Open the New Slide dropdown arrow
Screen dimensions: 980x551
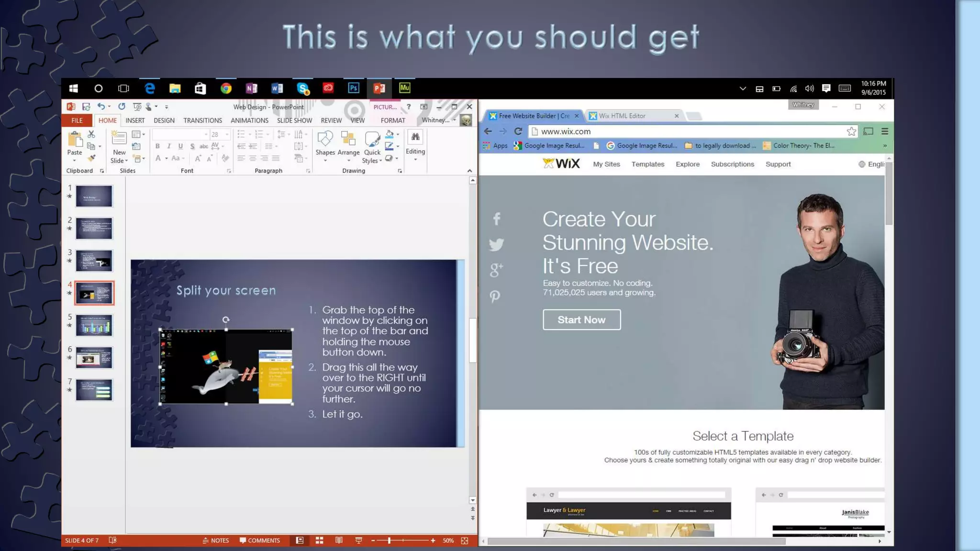tap(126, 161)
